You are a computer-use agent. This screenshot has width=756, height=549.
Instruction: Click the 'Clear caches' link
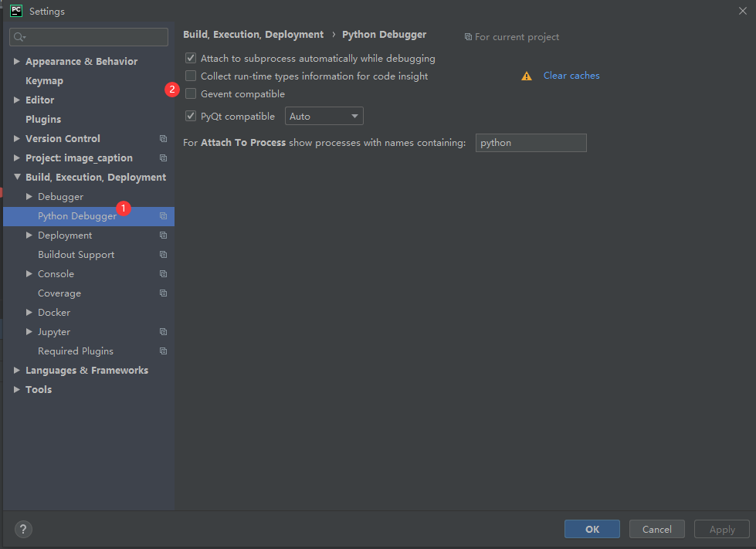(x=571, y=75)
